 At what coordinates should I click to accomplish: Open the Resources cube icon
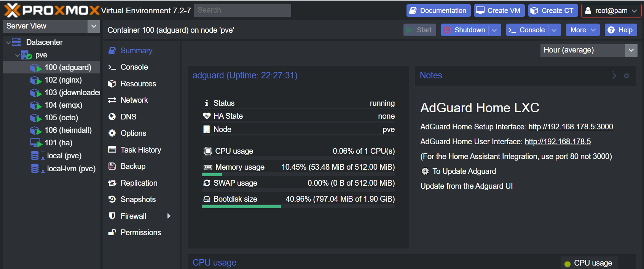(x=112, y=84)
